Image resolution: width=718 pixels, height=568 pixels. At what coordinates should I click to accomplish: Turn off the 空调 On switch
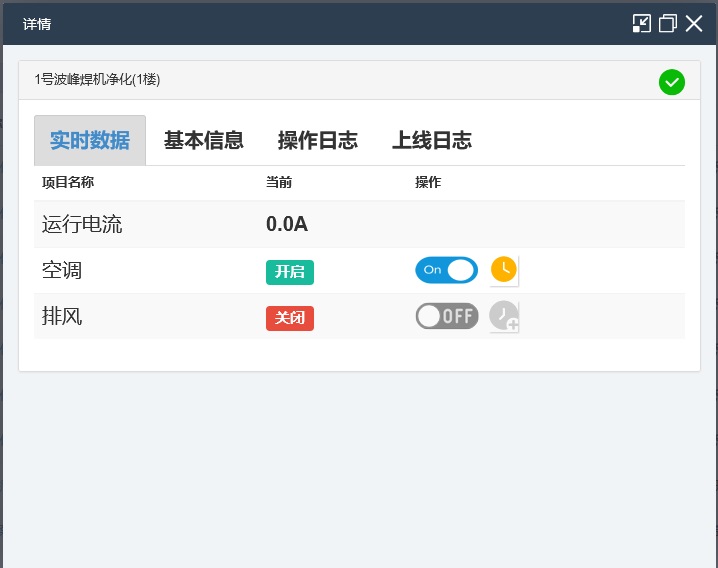tap(446, 270)
